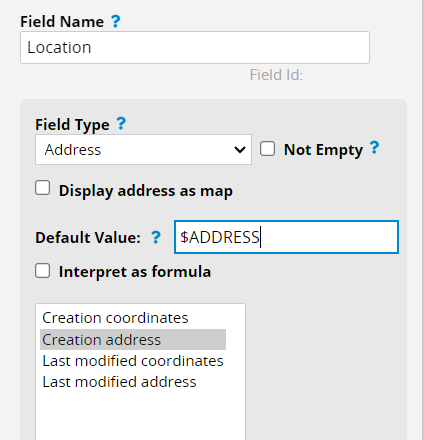This screenshot has height=440, width=424.
Task: Pick Last modified coordinates from the list
Action: point(133,361)
